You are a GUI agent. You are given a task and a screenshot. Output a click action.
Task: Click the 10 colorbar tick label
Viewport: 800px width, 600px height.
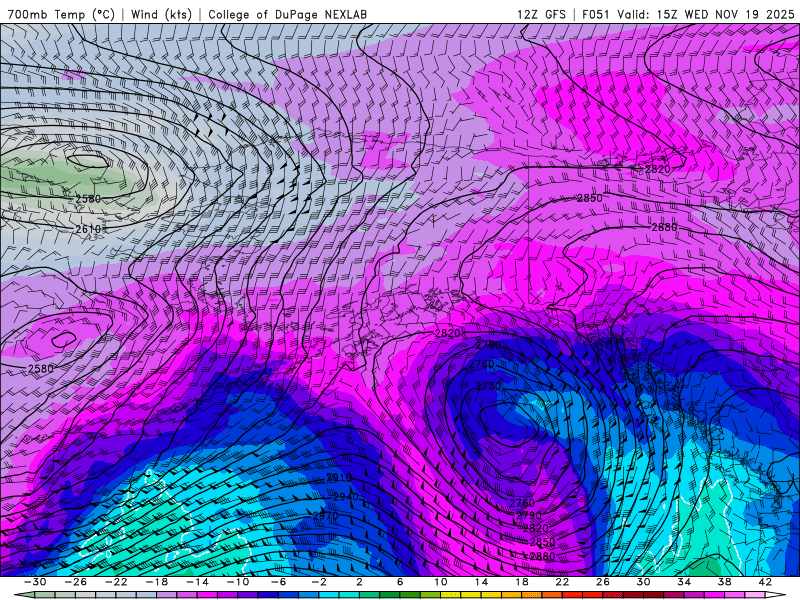(x=441, y=582)
